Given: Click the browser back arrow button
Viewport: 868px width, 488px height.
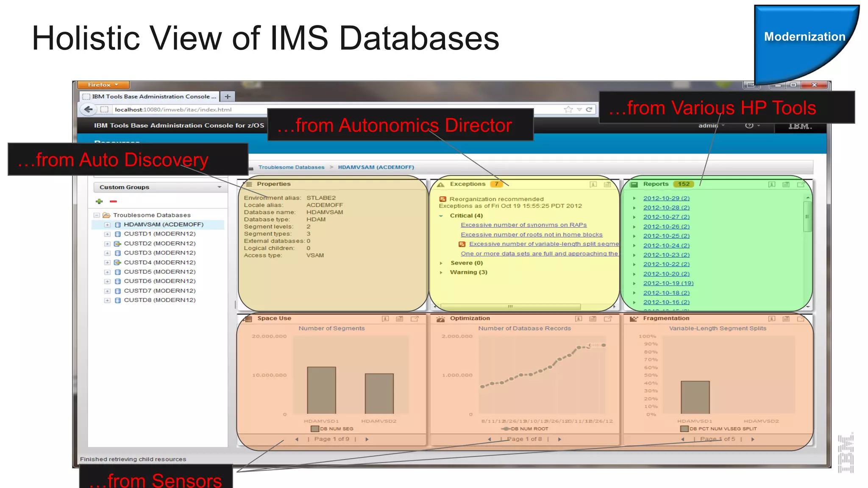Looking at the screenshot, I should pyautogui.click(x=88, y=109).
